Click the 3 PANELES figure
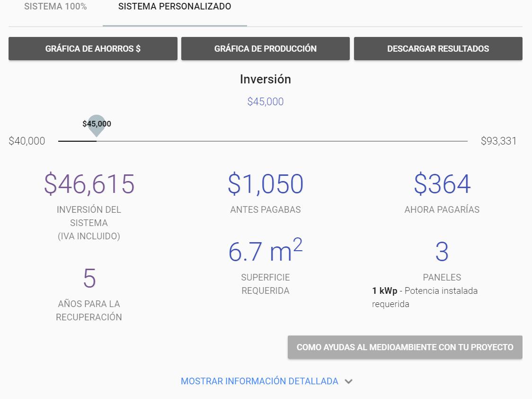This screenshot has height=399, width=532. [x=442, y=252]
